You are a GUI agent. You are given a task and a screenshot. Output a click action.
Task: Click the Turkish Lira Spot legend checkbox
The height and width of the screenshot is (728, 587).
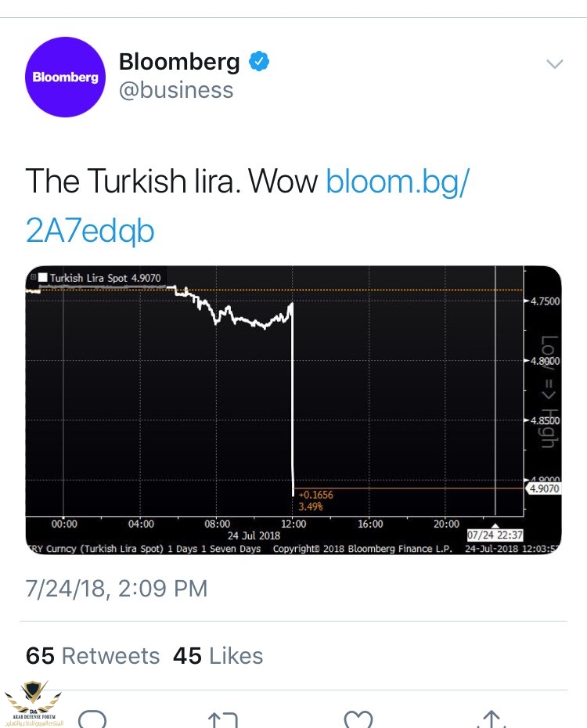click(x=43, y=277)
